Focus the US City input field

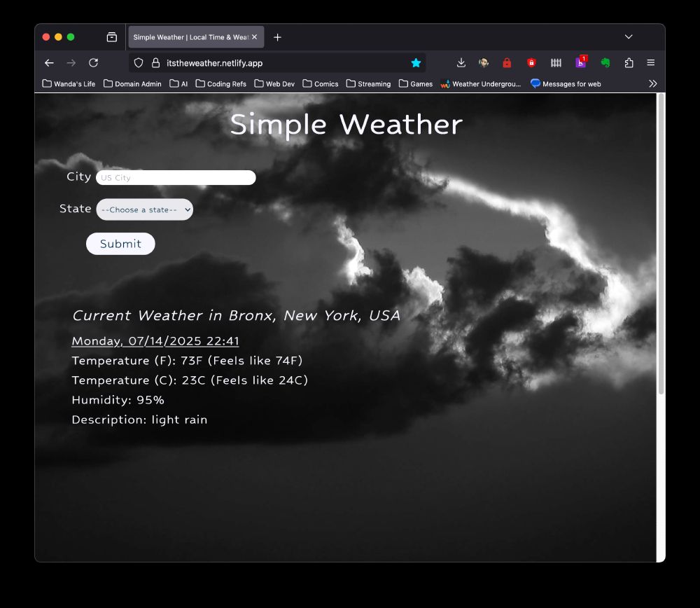tap(176, 178)
